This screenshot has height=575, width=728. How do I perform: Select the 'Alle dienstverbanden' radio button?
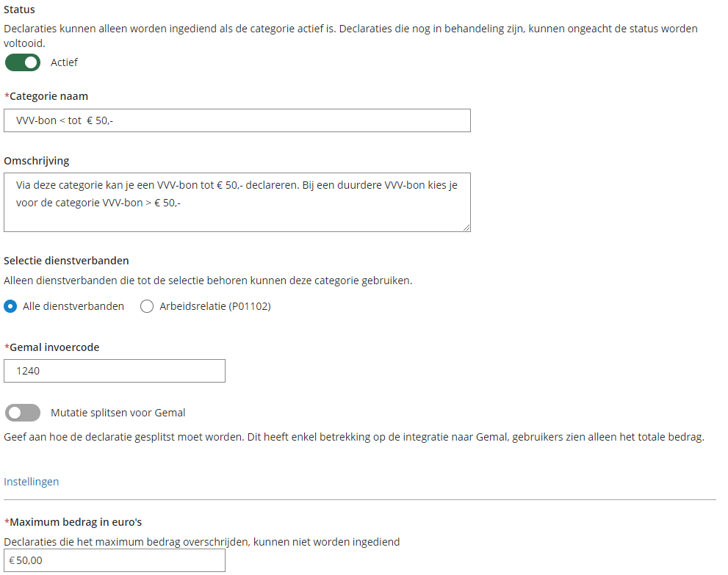[10, 306]
